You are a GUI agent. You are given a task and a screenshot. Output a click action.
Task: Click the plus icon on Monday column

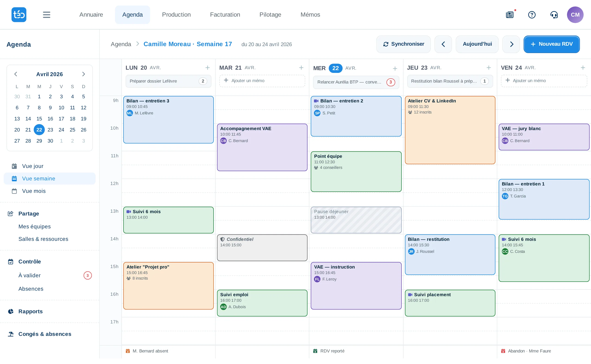click(208, 68)
